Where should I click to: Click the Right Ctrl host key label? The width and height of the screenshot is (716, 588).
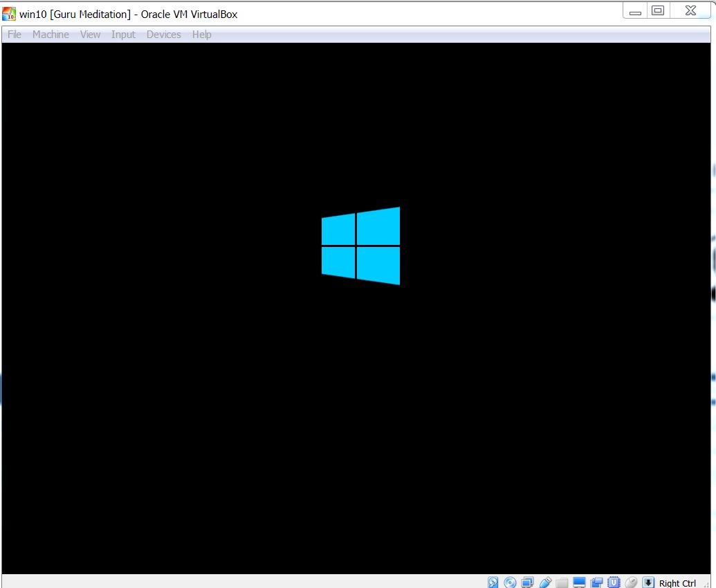pos(677,583)
